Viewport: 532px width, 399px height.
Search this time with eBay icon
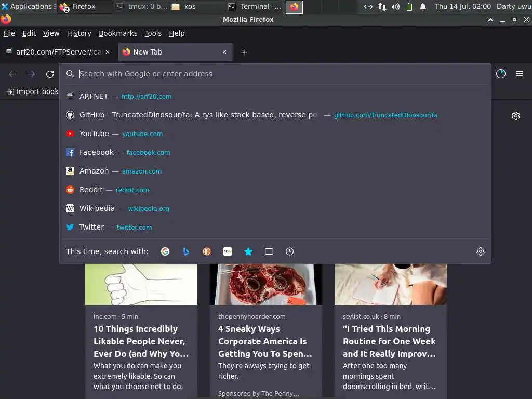pos(228,251)
